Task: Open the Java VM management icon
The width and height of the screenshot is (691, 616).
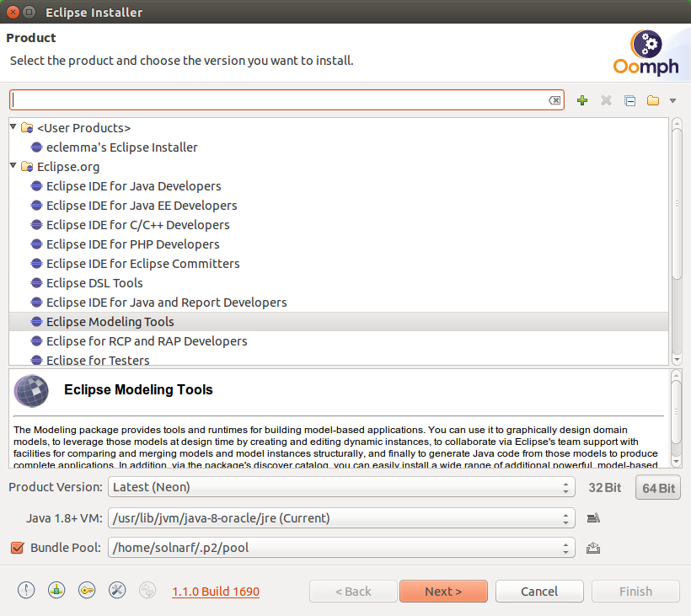Action: [x=593, y=517]
